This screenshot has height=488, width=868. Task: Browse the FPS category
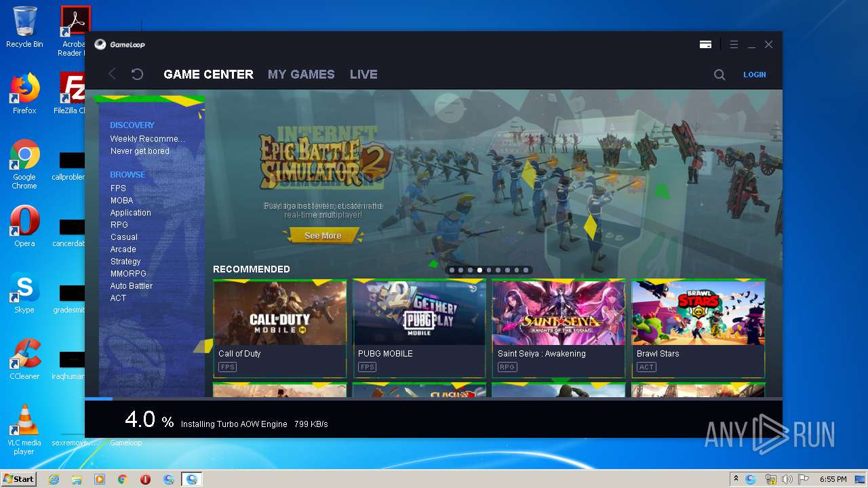(x=118, y=188)
